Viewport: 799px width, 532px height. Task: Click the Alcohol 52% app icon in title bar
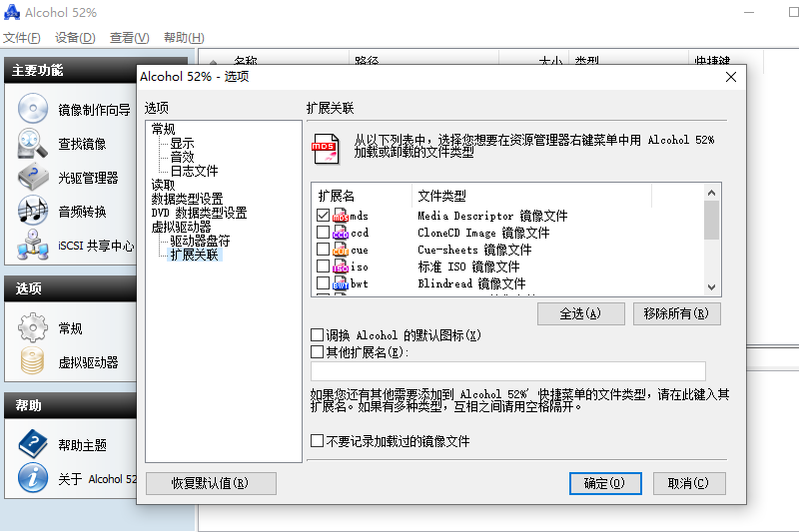click(12, 12)
